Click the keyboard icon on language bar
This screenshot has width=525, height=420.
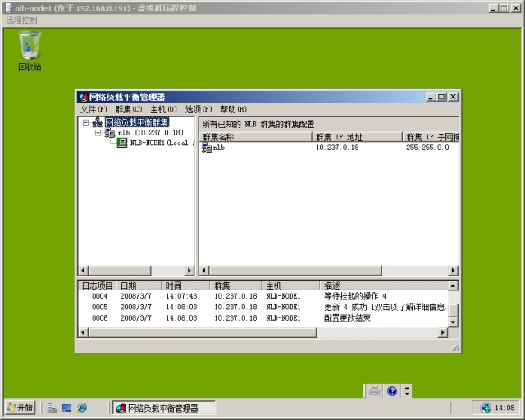pyautogui.click(x=374, y=391)
